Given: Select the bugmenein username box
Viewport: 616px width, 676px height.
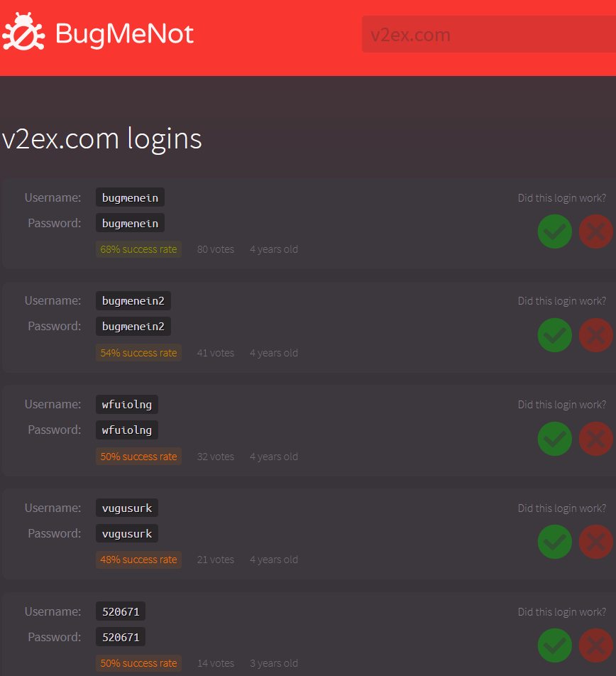Looking at the screenshot, I should click(x=130, y=197).
